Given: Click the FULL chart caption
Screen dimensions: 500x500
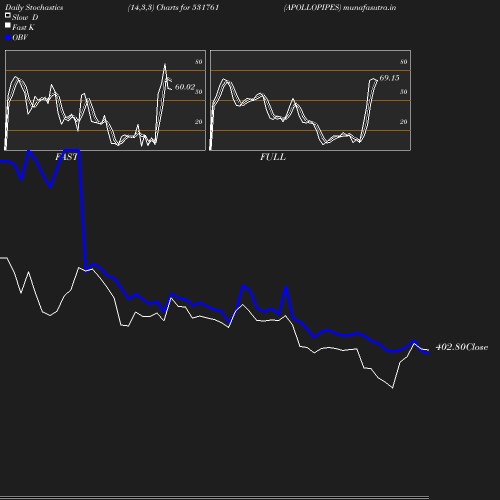Looking at the screenshot, I should coord(273,157).
